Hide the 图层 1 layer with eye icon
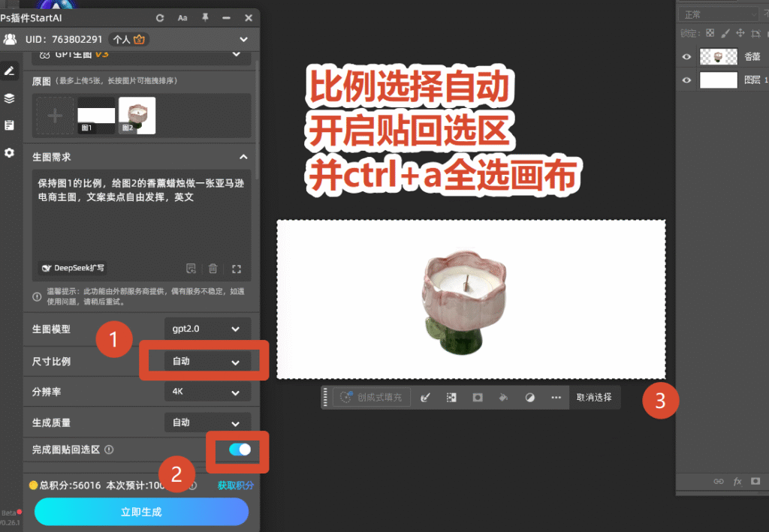The height and width of the screenshot is (532, 769). click(x=686, y=80)
